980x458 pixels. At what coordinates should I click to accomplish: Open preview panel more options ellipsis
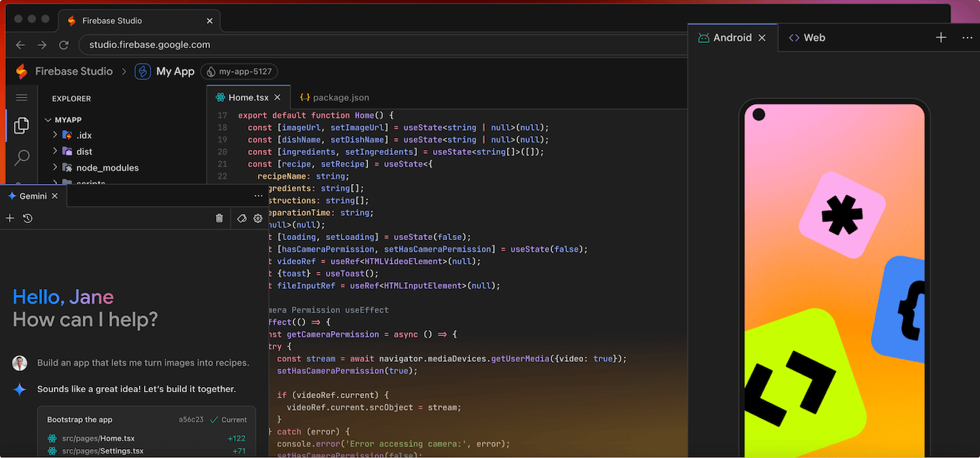coord(967,37)
